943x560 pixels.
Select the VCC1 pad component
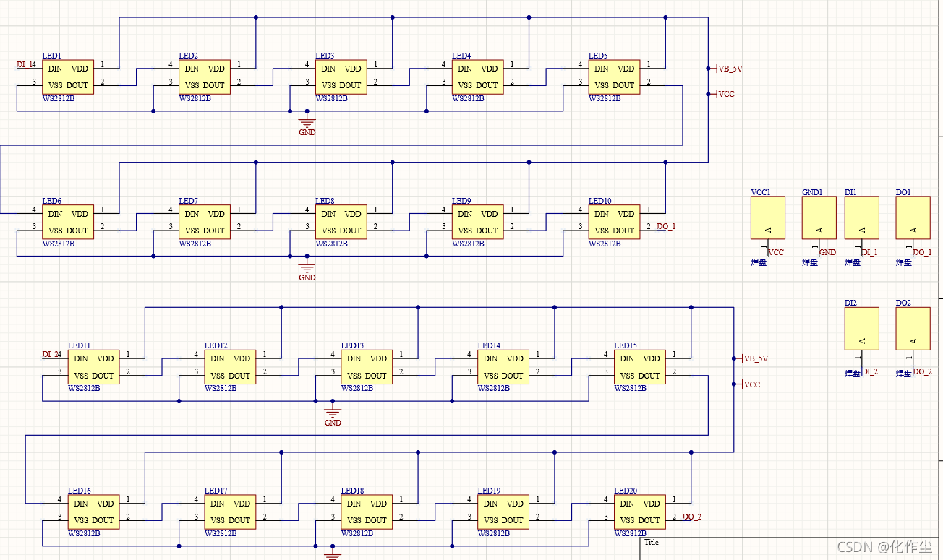click(768, 217)
